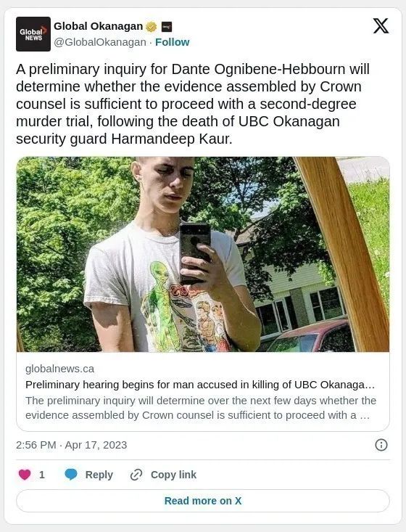Screen dimensions: 406x532
Task: Click the like count number
Action: pos(41,475)
